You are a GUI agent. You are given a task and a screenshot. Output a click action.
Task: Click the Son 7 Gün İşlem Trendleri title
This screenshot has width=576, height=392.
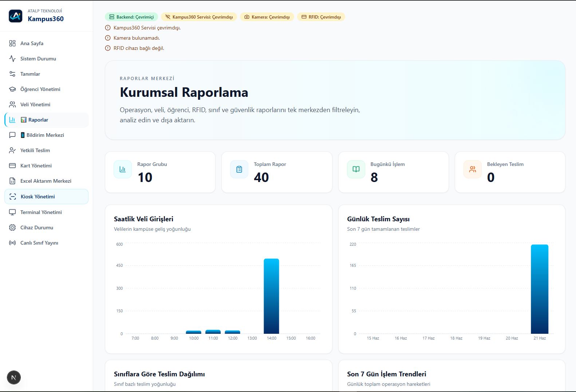pos(387,374)
